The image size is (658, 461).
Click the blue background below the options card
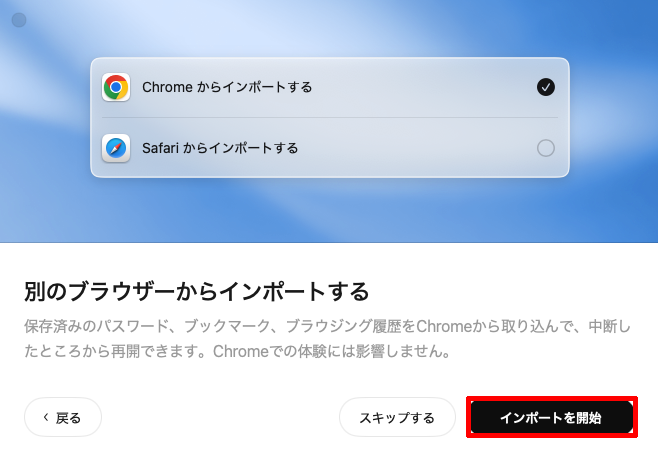[x=329, y=210]
